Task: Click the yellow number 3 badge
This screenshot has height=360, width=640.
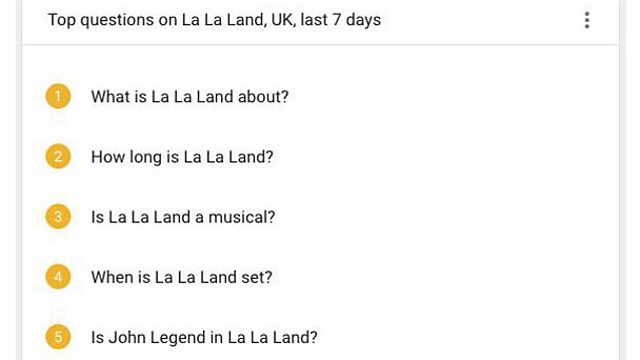Action: tap(58, 216)
